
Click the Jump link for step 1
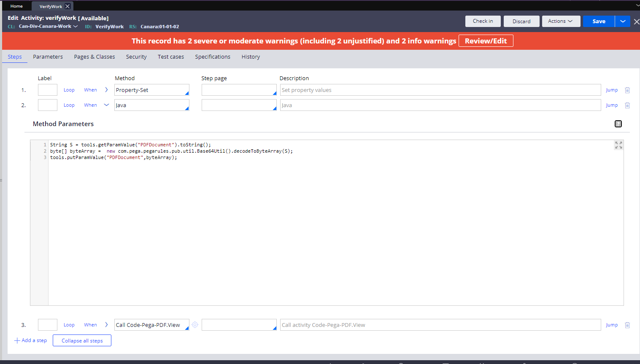pyautogui.click(x=612, y=89)
